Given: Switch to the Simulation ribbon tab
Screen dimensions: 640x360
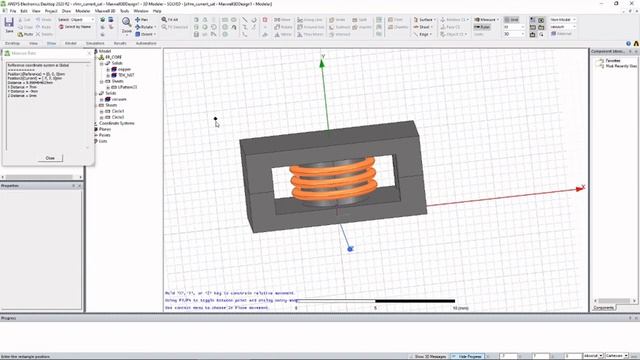Looking at the screenshot, I should pos(95,43).
